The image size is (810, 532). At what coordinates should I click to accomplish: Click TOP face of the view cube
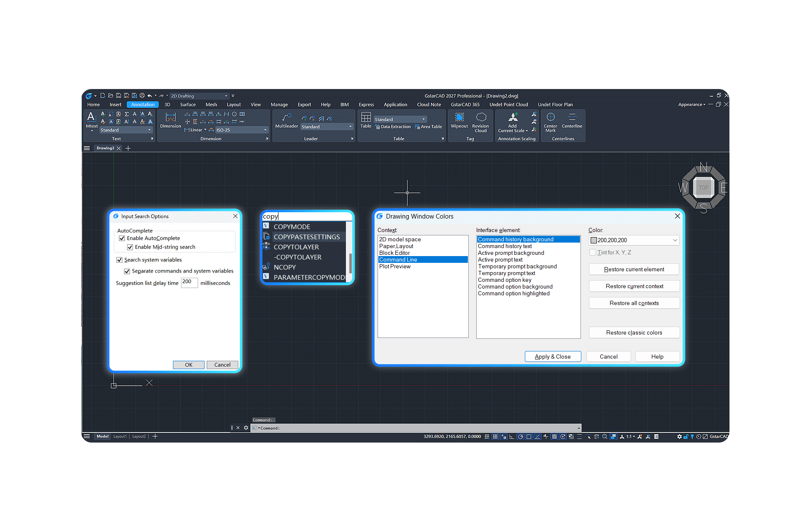click(704, 188)
